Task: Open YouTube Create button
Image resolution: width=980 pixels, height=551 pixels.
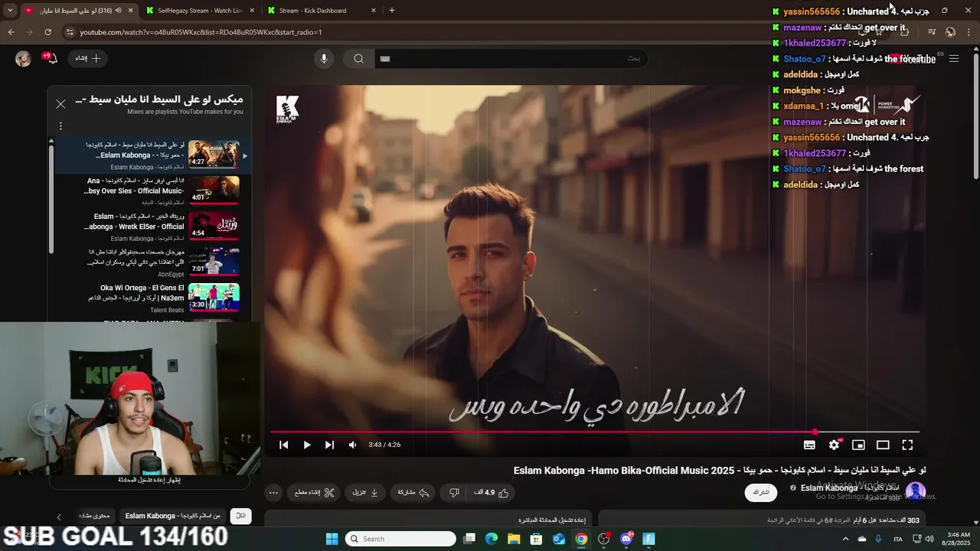Action: coord(87,58)
